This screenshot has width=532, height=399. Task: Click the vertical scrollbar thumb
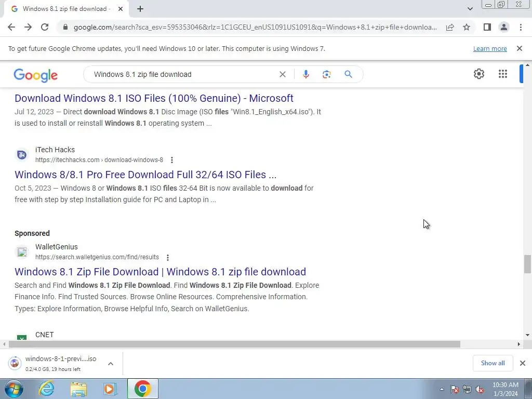point(527,264)
